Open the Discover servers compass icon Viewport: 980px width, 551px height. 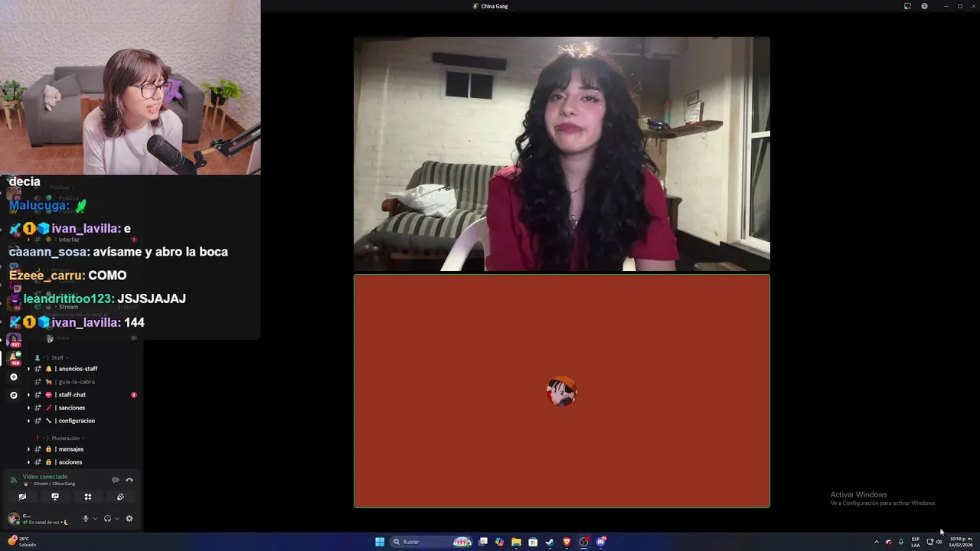(x=13, y=395)
